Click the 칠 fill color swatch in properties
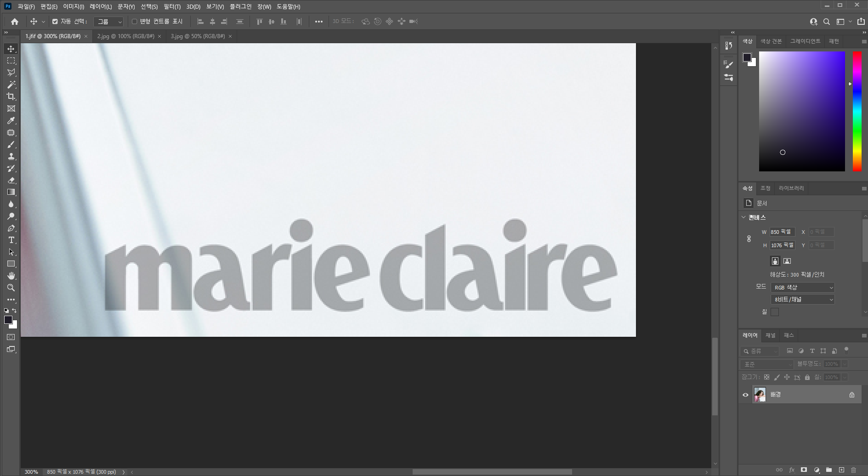Screen dimensions: 868x476 tap(775, 312)
